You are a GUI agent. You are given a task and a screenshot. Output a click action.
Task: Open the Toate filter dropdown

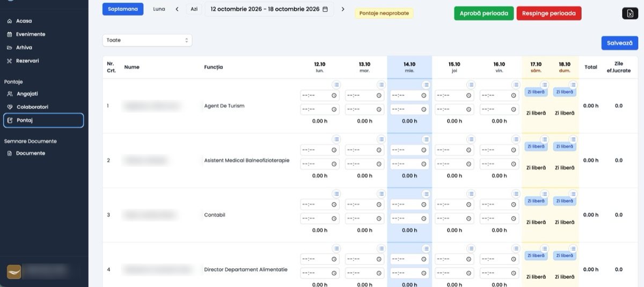point(147,40)
